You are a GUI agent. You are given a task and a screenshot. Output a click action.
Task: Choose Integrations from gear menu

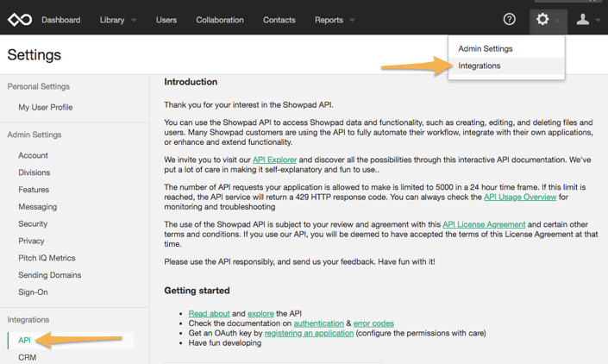click(506, 66)
